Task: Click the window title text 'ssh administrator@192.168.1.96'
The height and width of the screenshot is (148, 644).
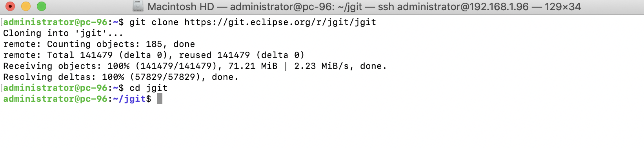Action: click(x=453, y=7)
